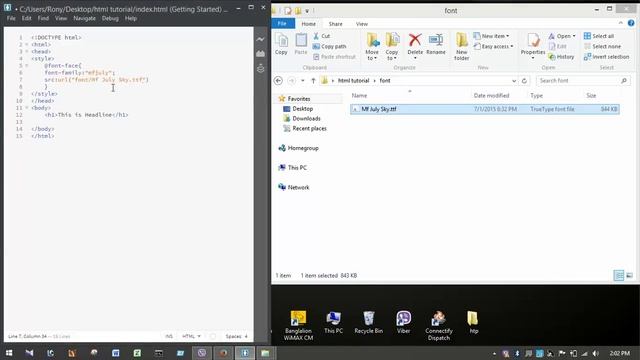
Task: Open the Debug menu in Brackets
Action: click(x=110, y=18)
